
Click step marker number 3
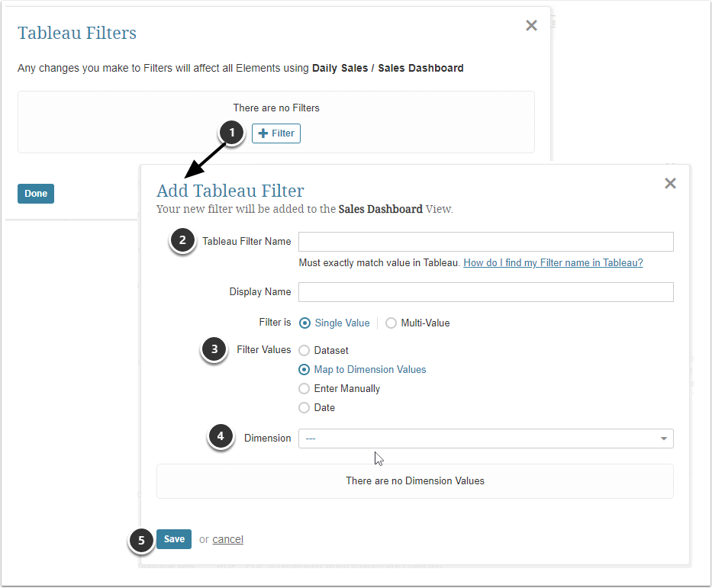point(214,350)
